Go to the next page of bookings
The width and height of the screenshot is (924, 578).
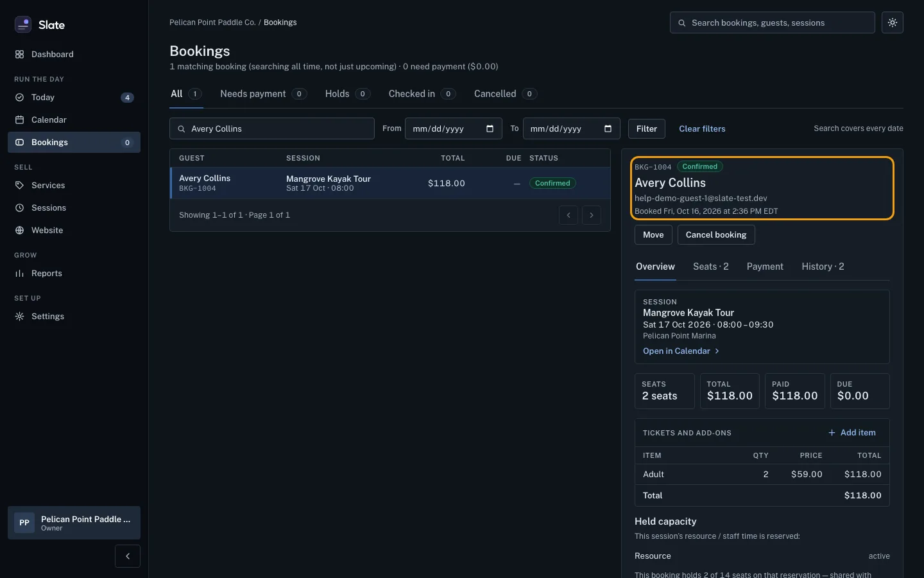592,215
